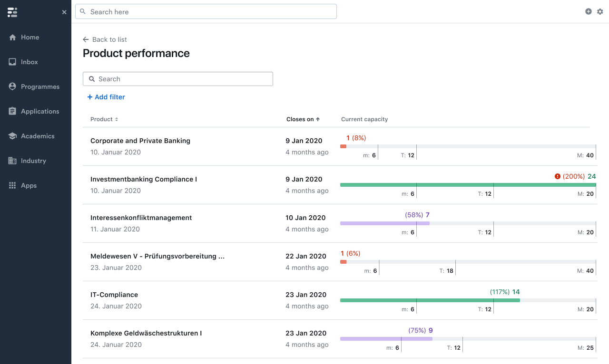Click the Academics graduation cap icon
609x364 pixels.
click(x=13, y=136)
